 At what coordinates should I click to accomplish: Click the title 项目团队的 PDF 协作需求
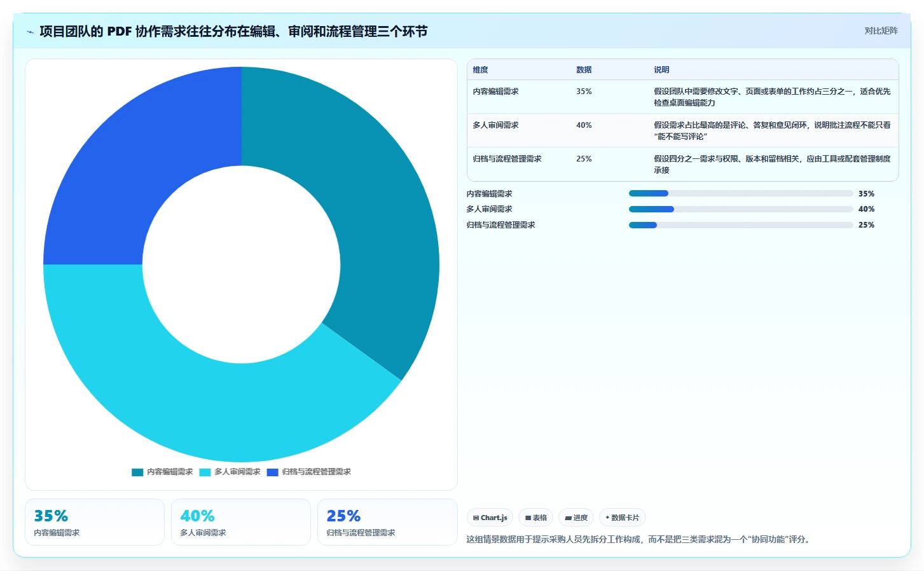(233, 31)
